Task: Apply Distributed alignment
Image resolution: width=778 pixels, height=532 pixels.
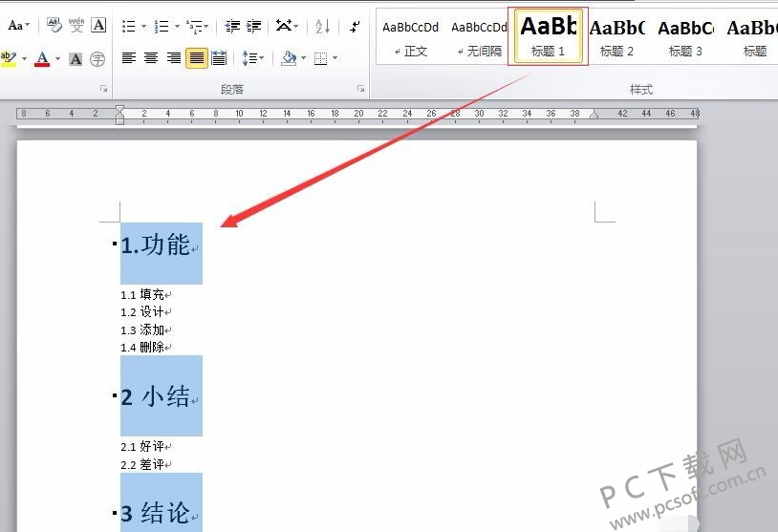Action: tap(219, 58)
